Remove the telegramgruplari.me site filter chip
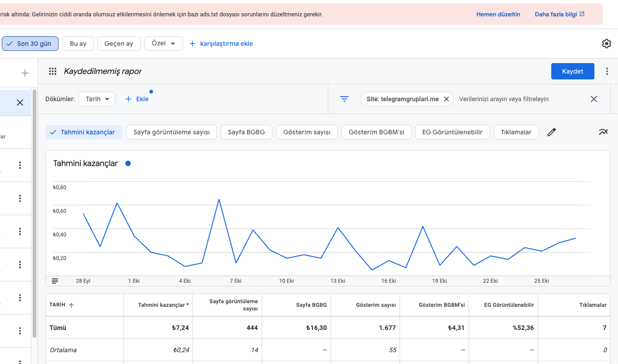 [446, 99]
